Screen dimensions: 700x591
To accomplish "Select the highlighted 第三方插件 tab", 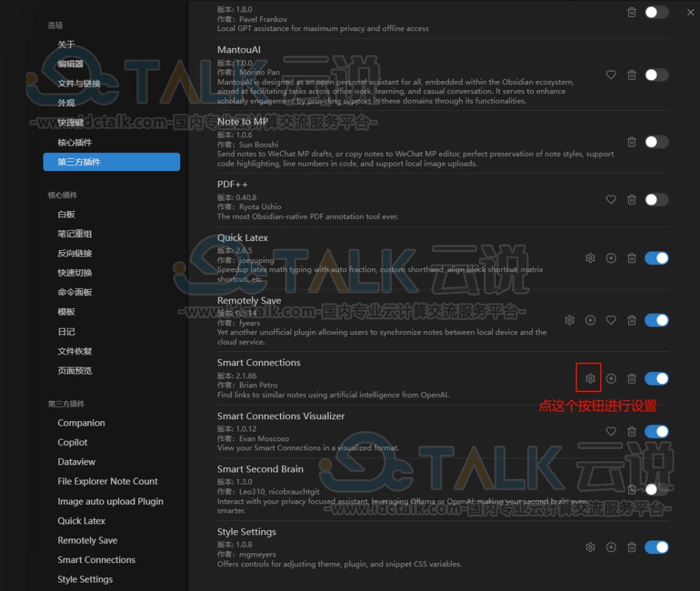I will coord(111,162).
